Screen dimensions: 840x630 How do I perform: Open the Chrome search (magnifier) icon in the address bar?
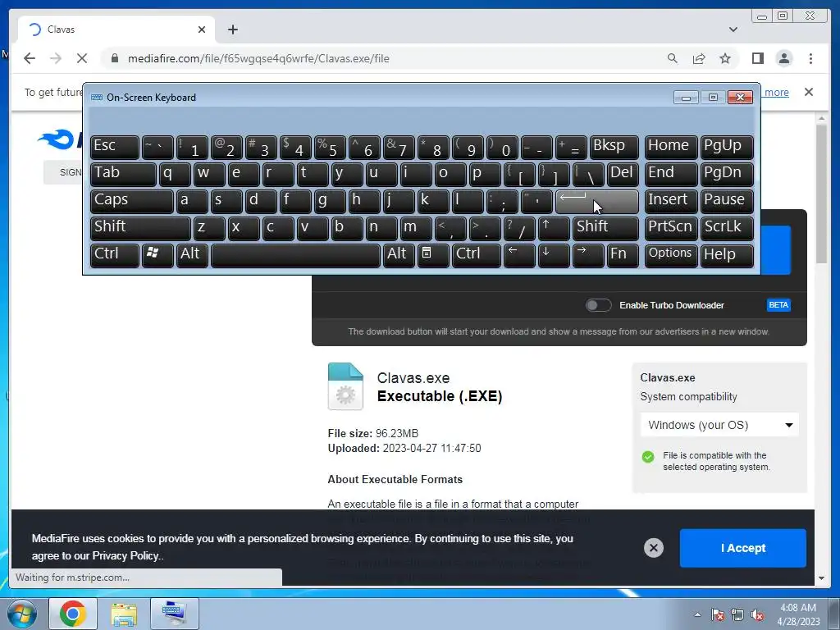[673, 58]
